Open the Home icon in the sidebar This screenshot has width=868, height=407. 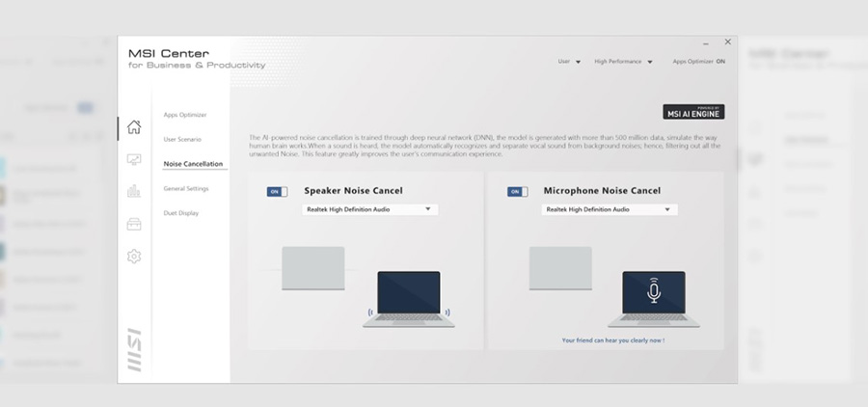(x=134, y=126)
